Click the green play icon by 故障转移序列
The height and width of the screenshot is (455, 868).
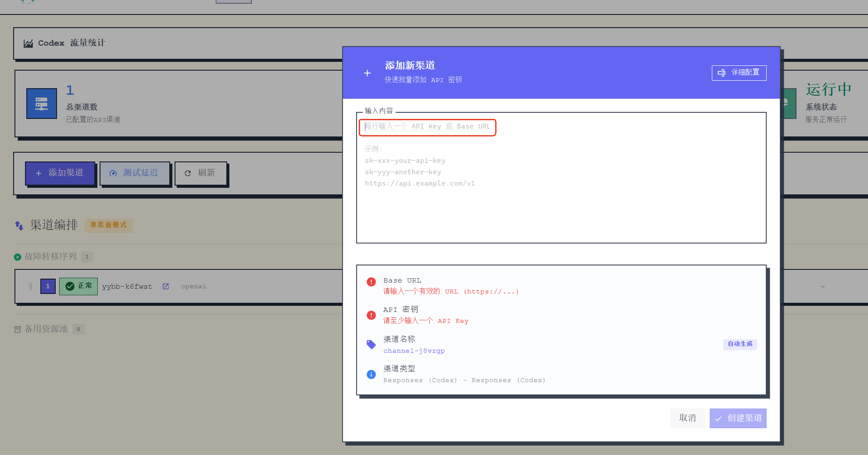[x=18, y=257]
